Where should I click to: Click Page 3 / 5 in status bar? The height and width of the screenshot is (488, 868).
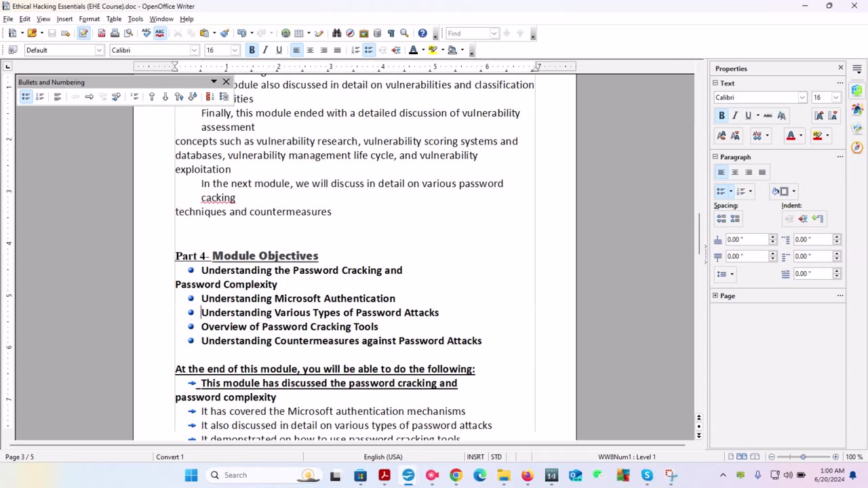[20, 457]
